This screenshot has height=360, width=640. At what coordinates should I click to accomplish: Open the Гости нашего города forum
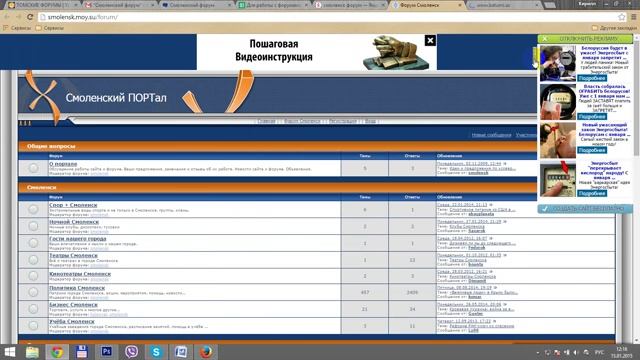[78, 238]
